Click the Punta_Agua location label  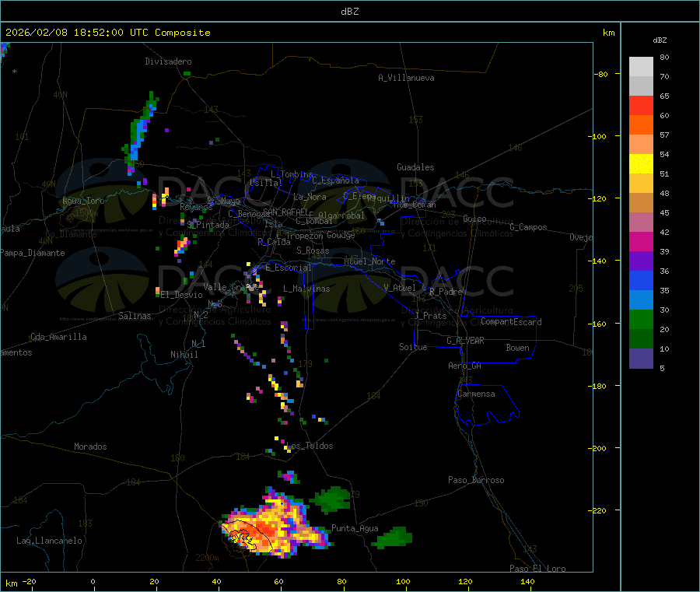[355, 528]
